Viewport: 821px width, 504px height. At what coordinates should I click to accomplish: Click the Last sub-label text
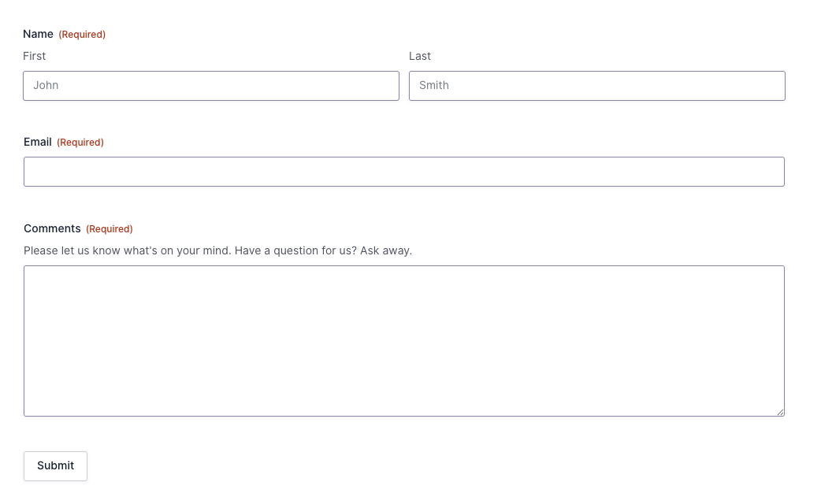[x=420, y=56]
